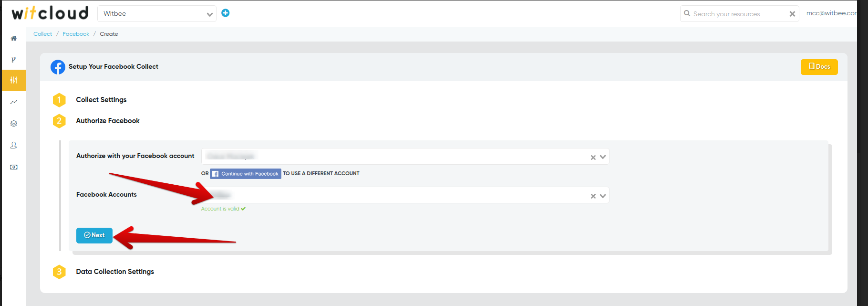This screenshot has height=306, width=868.
Task: Click the blue plus icon beside Witbee
Action: [x=226, y=13]
